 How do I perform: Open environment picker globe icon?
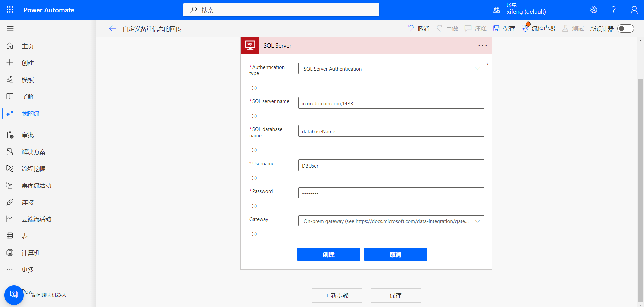coord(497,10)
